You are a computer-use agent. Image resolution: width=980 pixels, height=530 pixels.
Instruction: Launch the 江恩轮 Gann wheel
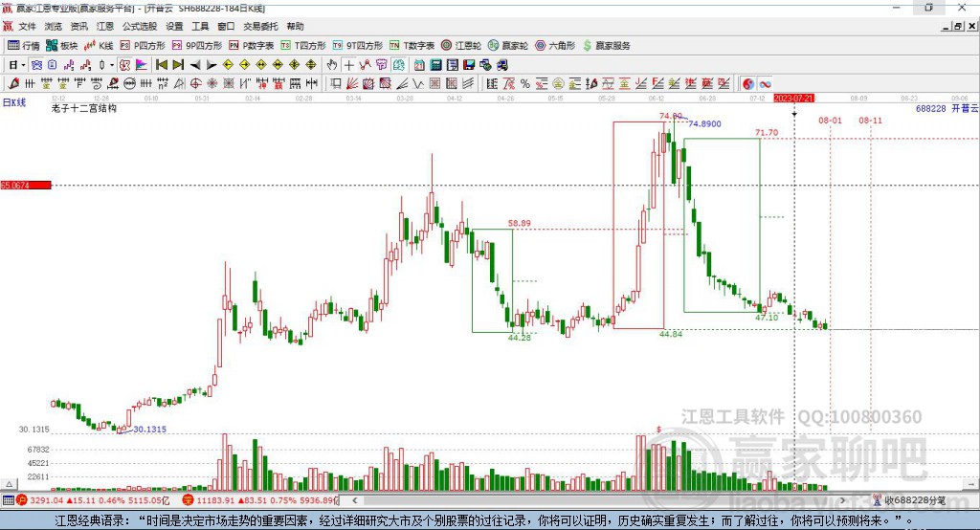coord(460,46)
